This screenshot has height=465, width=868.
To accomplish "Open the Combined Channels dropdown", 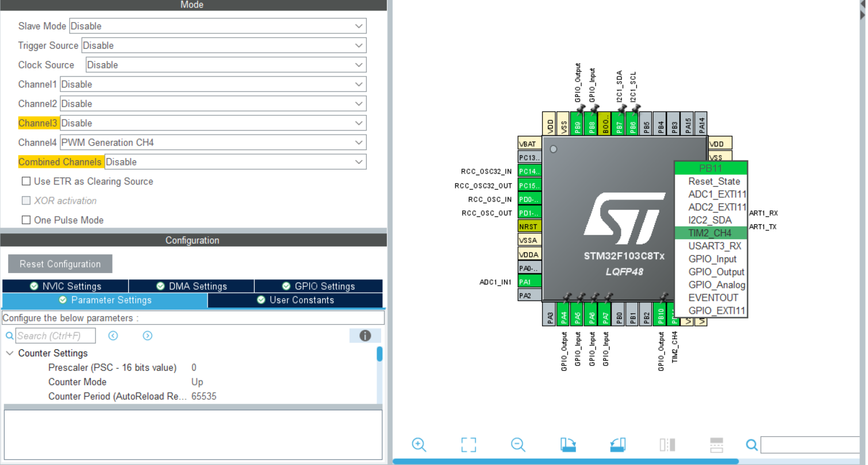I will pos(236,162).
